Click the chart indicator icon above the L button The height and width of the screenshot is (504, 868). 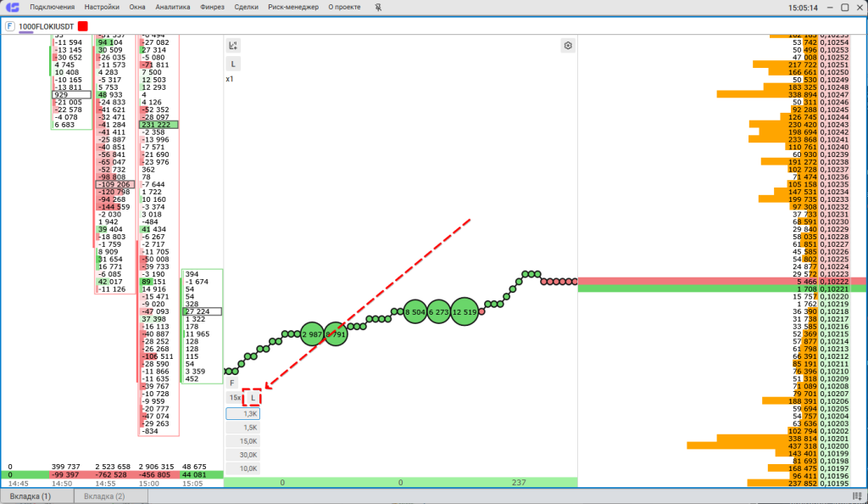233,45
